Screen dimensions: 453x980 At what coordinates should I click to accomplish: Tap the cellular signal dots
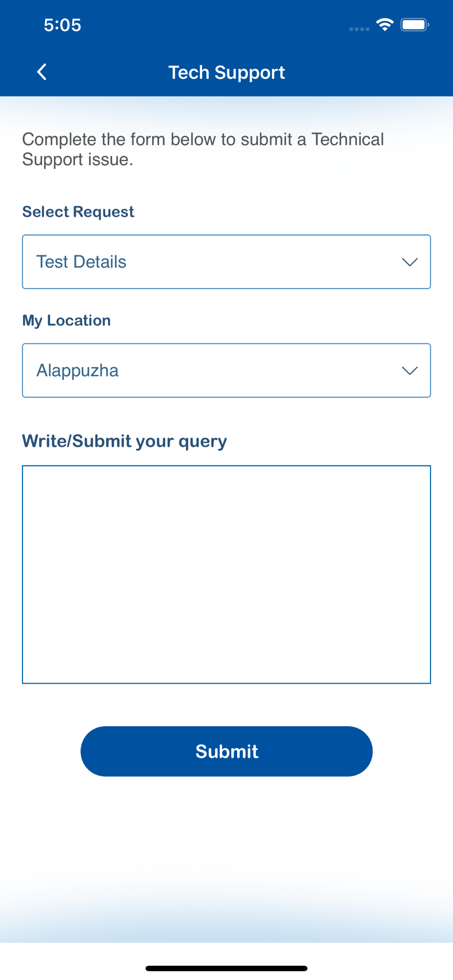[x=359, y=29]
